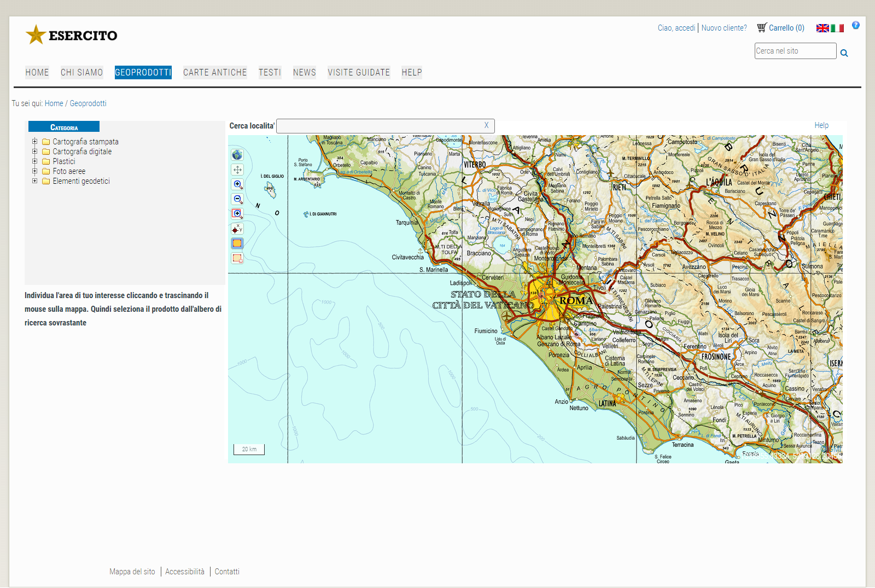Expand the Cartografia digitale tree node
875x588 pixels.
[x=35, y=152]
